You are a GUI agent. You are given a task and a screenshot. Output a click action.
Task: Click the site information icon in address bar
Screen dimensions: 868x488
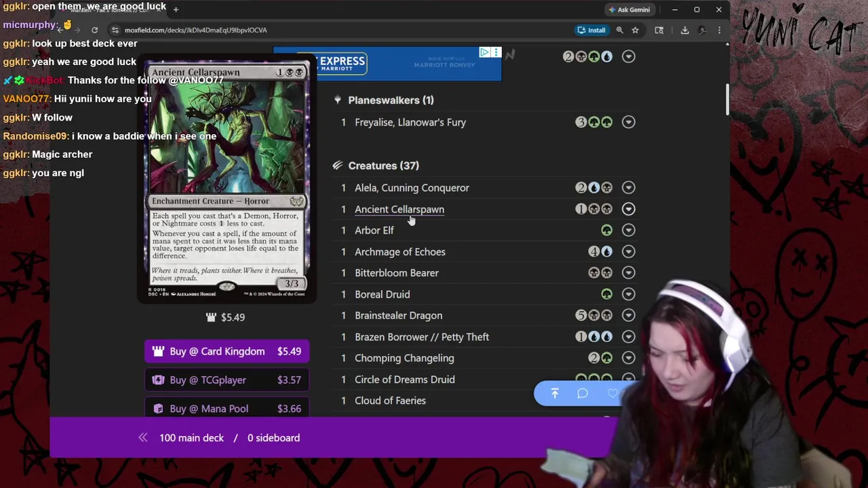pos(115,30)
